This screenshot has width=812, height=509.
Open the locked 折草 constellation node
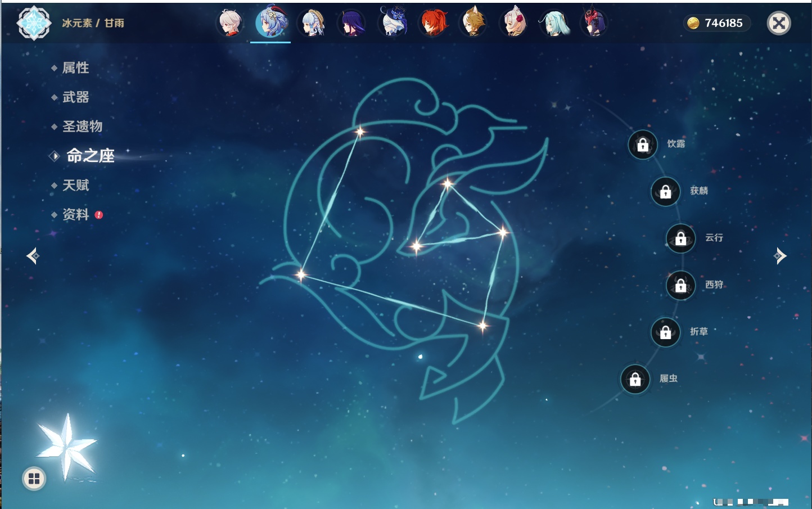[666, 332]
